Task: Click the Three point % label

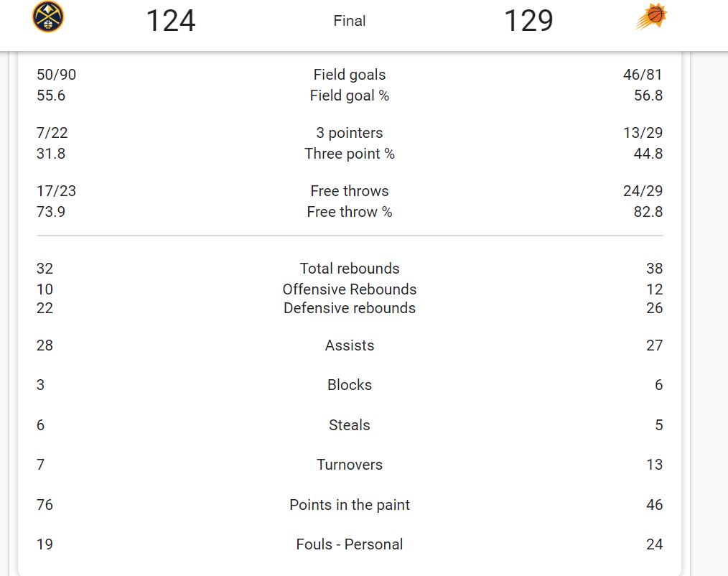Action: coord(350,154)
